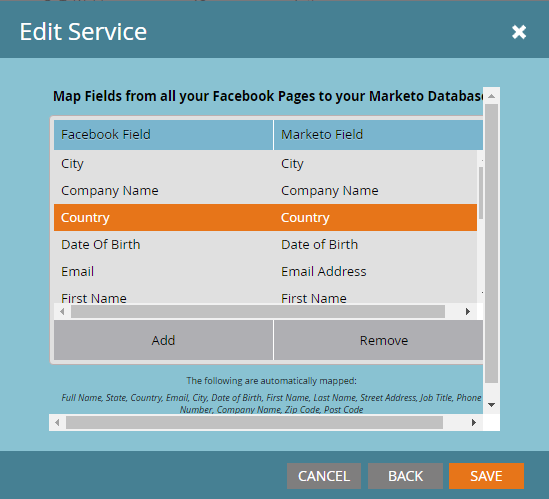Click the Facebook Field column header
The width and height of the screenshot is (549, 499).
coord(163,135)
